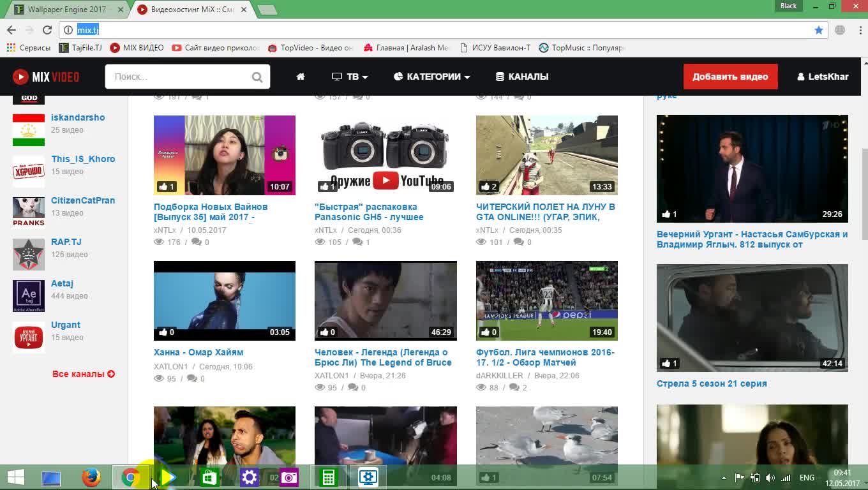Expand the КАТЕГОРИИ dropdown menu
Image resolution: width=868 pixels, height=490 pixels.
(x=432, y=77)
